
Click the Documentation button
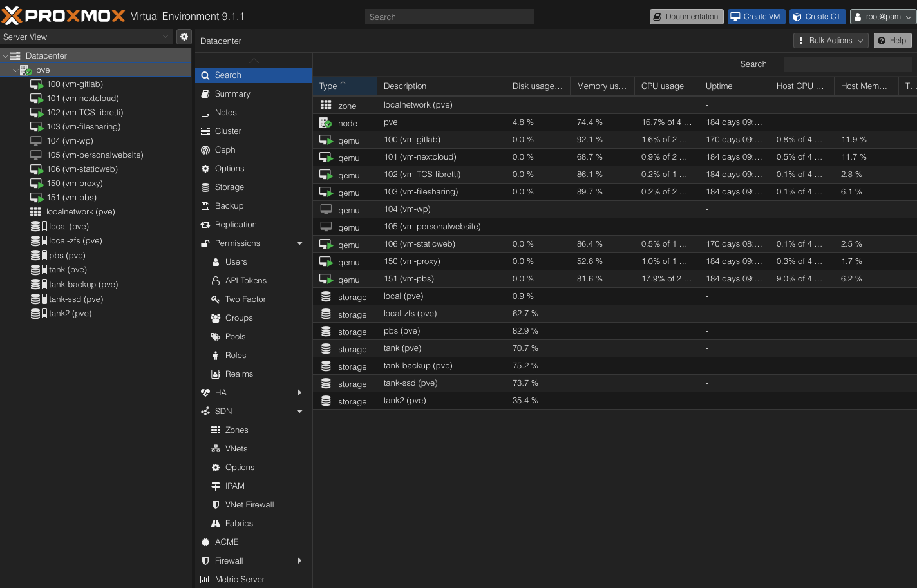tap(686, 17)
